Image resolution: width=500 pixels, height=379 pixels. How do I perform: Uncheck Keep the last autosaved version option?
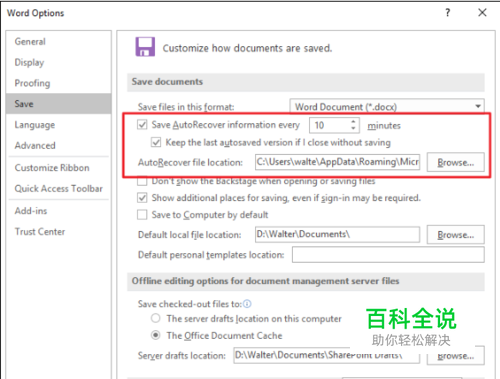point(156,143)
